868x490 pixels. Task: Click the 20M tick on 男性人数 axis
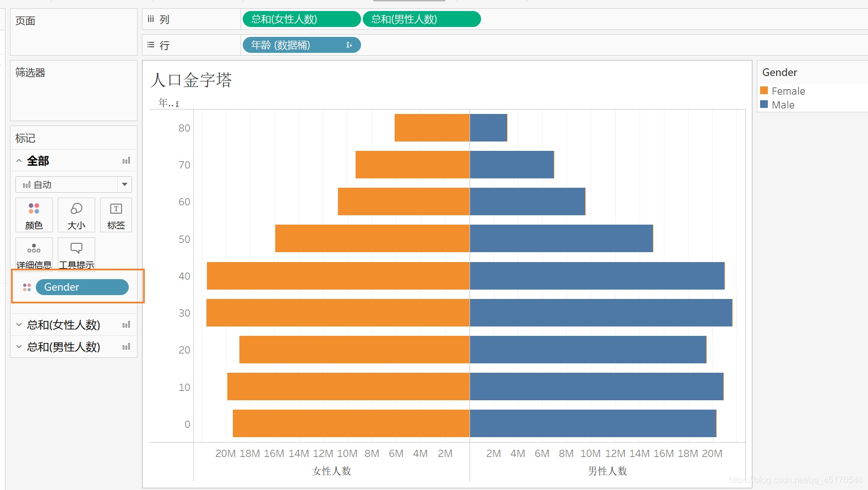tap(712, 454)
